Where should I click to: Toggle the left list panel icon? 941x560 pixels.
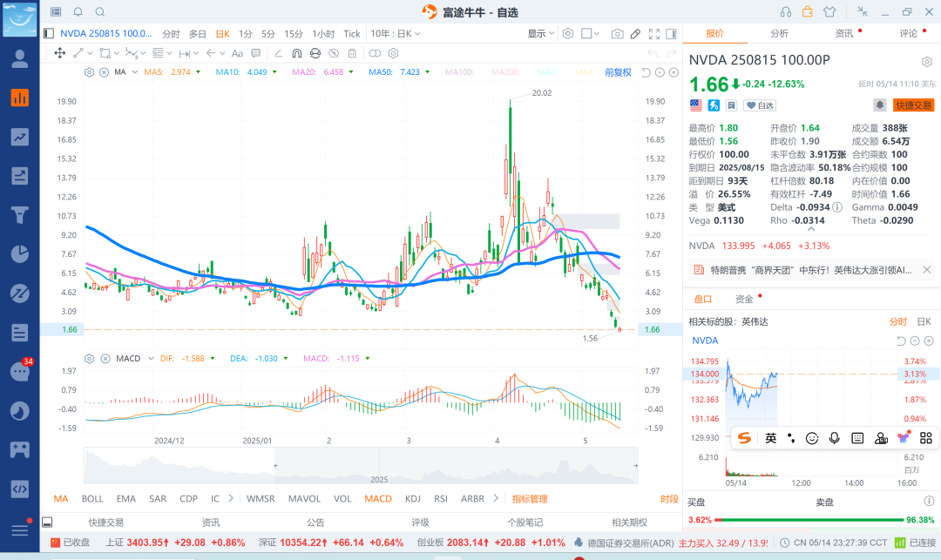(49, 34)
